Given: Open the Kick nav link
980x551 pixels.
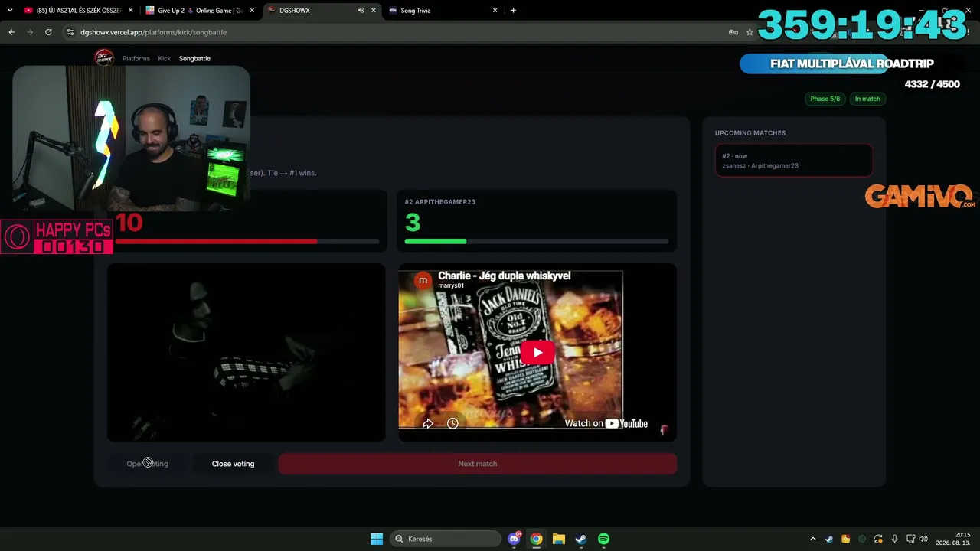Looking at the screenshot, I should pyautogui.click(x=165, y=58).
